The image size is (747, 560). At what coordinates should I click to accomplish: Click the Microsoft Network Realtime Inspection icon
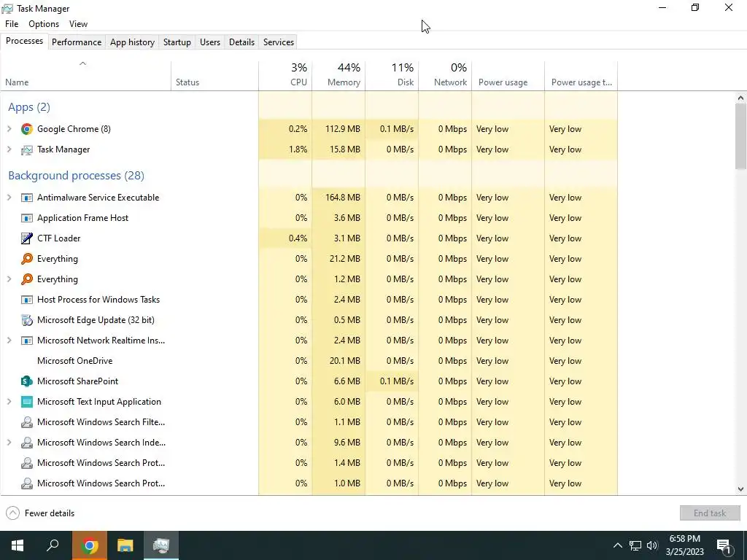pos(27,341)
